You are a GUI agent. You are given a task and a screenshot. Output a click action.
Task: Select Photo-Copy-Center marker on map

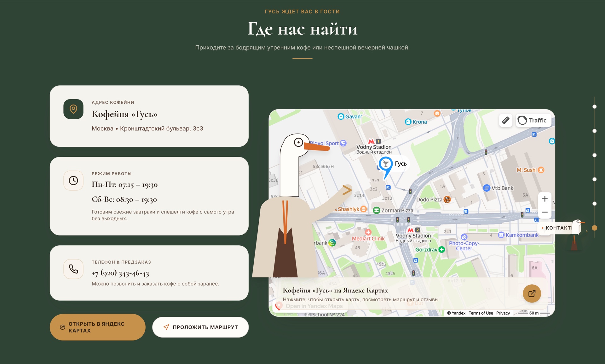[x=464, y=237]
